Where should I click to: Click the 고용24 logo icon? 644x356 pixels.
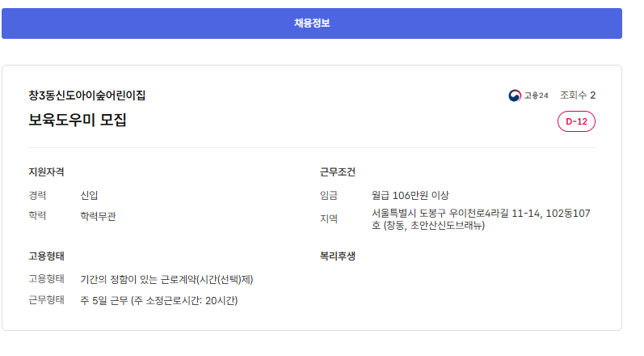(515, 95)
